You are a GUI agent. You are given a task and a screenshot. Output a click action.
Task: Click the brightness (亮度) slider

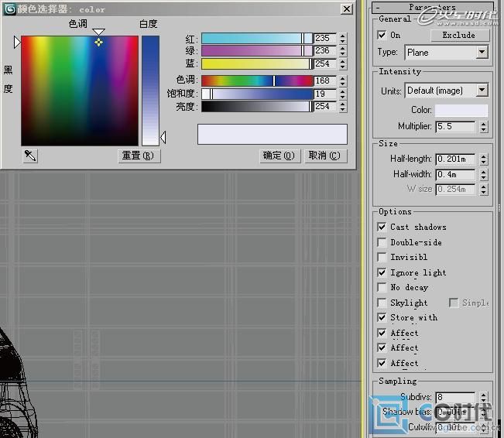(256, 106)
